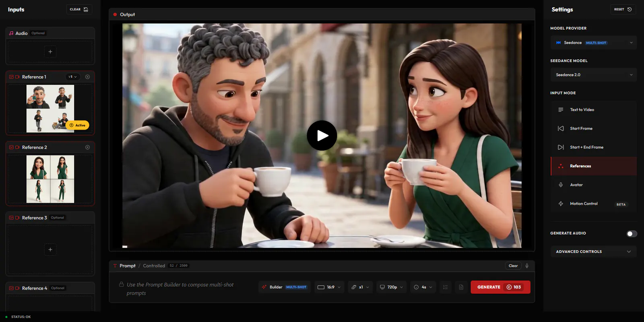Select the Reference 2 woman character thumbnail

[50, 179]
